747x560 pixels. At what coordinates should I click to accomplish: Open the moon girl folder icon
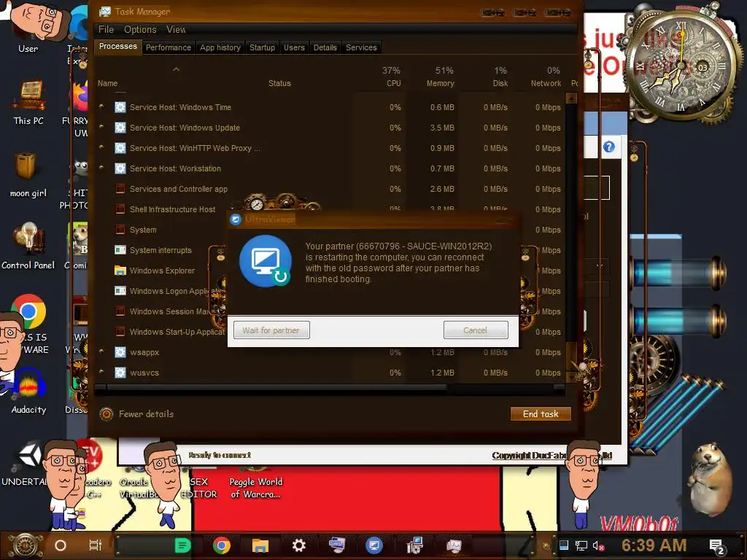[x=28, y=175]
